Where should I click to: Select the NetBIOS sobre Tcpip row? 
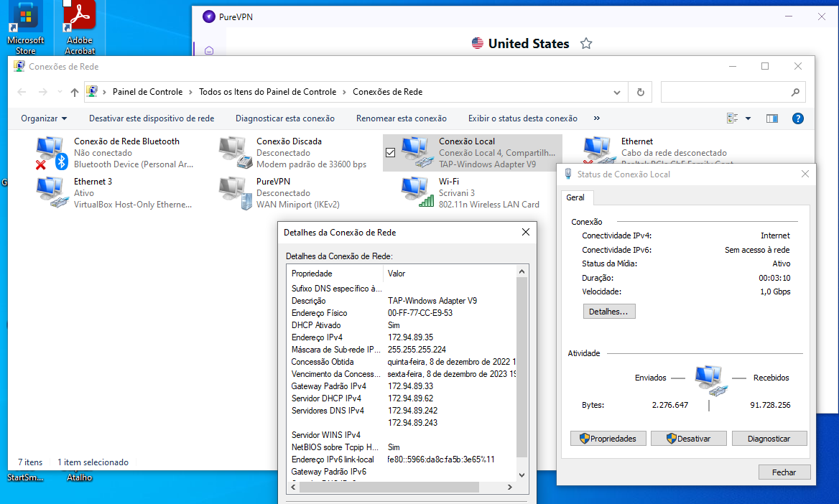coord(402,447)
